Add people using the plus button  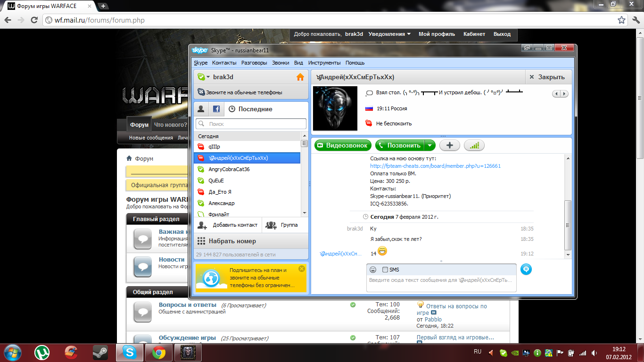[450, 146]
